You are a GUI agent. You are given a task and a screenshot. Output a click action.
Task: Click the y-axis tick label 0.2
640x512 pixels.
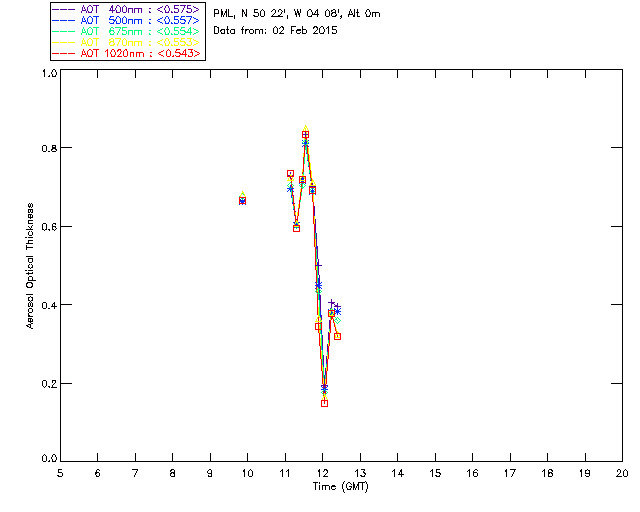point(49,384)
